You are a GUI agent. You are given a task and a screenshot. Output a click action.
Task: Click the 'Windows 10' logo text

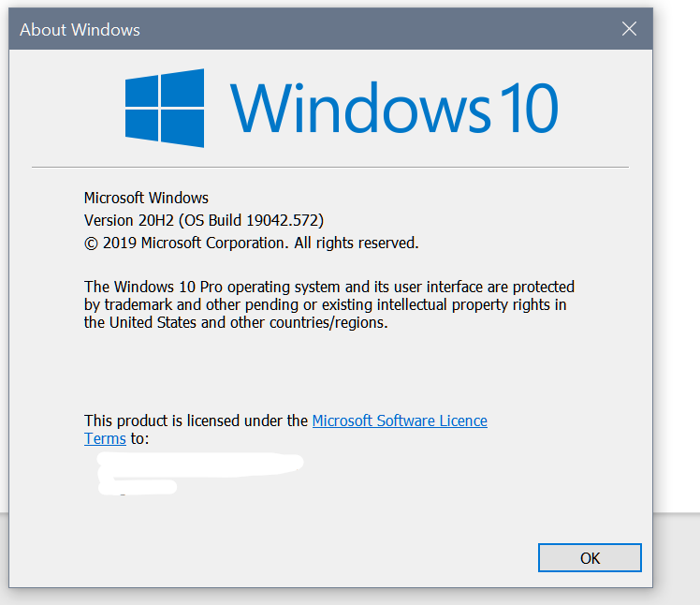pyautogui.click(x=394, y=109)
